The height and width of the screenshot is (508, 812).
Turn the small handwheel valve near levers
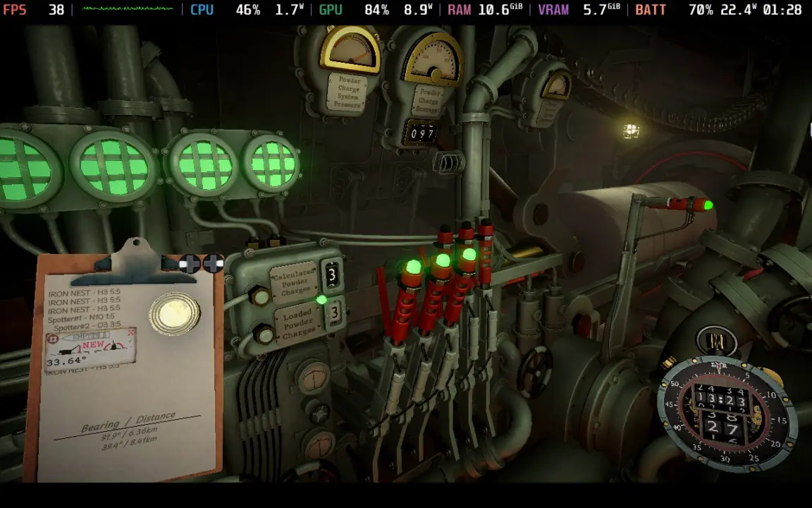coord(535,373)
